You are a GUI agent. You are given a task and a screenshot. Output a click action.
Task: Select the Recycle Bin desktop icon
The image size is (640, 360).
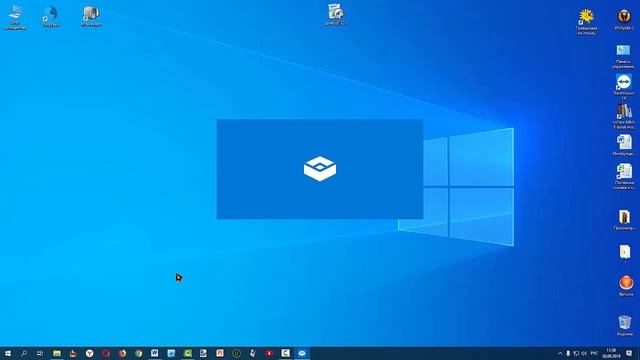(625, 325)
